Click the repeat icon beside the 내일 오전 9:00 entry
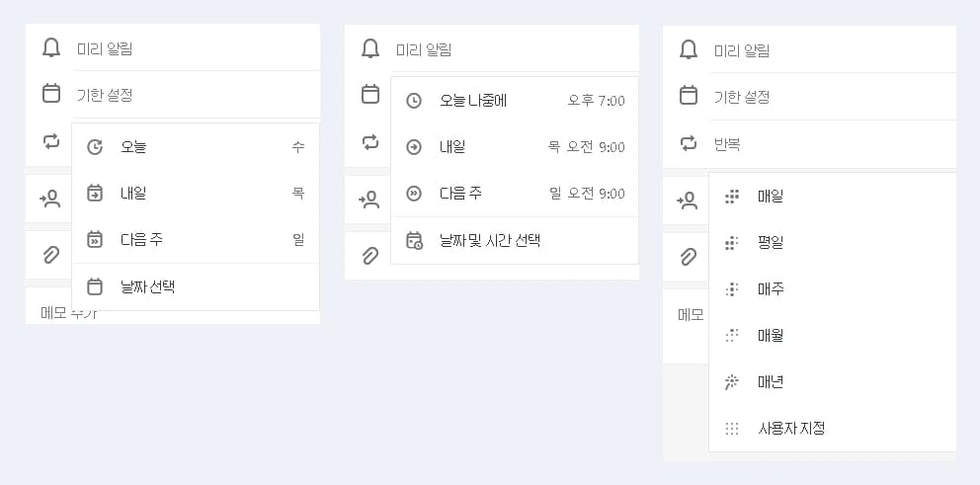This screenshot has width=980, height=485. point(370,142)
